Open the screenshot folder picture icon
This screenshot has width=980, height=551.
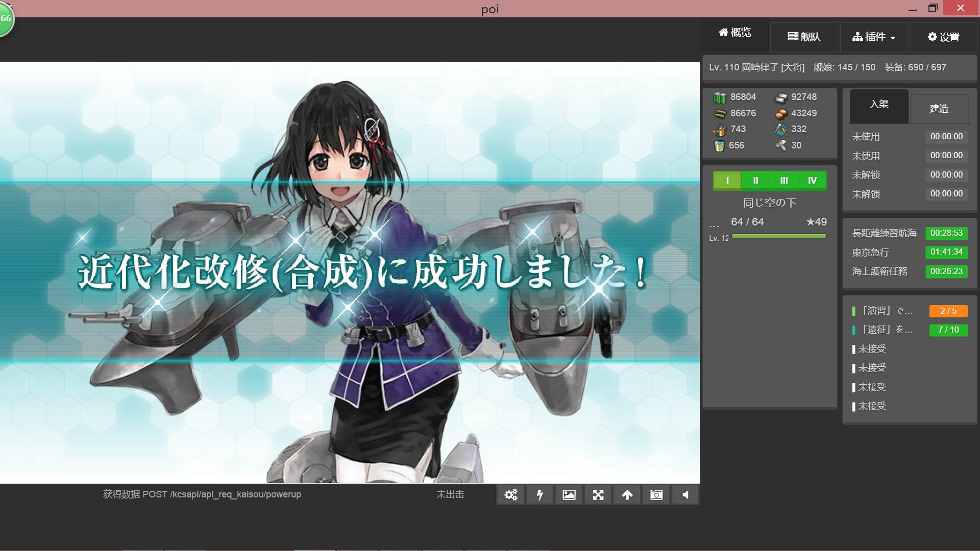point(569,495)
